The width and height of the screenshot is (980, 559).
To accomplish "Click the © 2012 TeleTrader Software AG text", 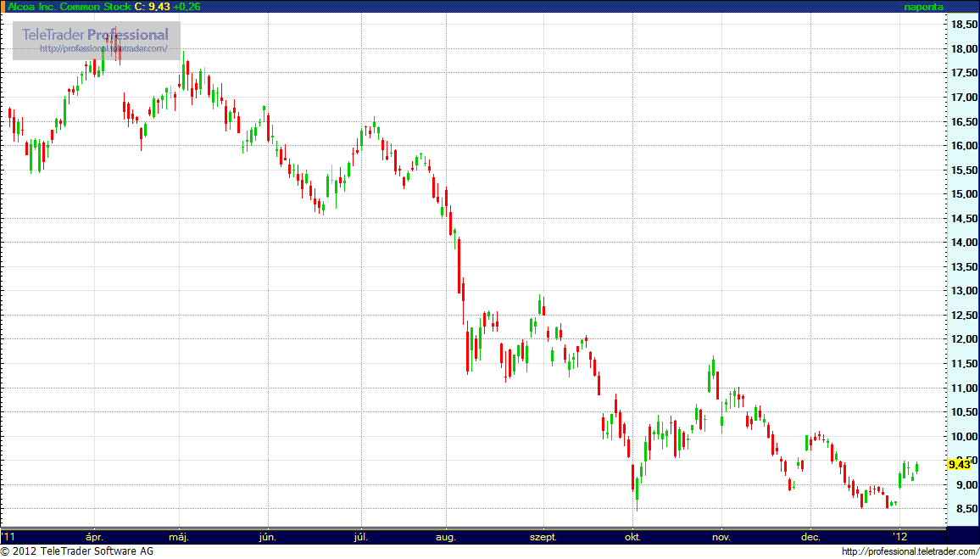I will pyautogui.click(x=77, y=552).
